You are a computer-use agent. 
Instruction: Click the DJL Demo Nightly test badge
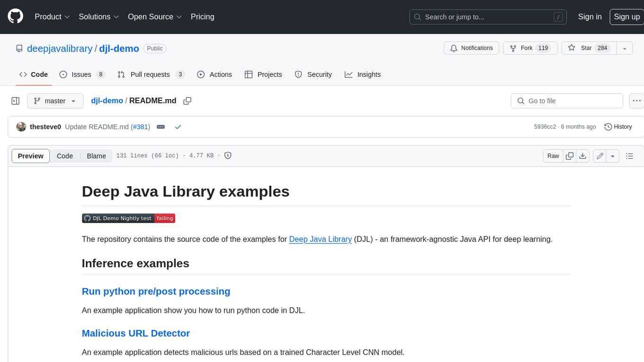point(129,218)
